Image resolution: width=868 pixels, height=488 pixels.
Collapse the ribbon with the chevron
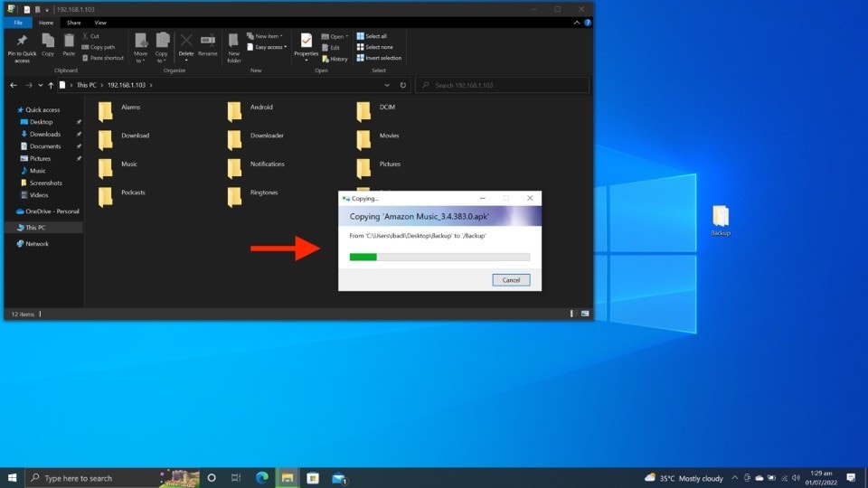coord(577,23)
